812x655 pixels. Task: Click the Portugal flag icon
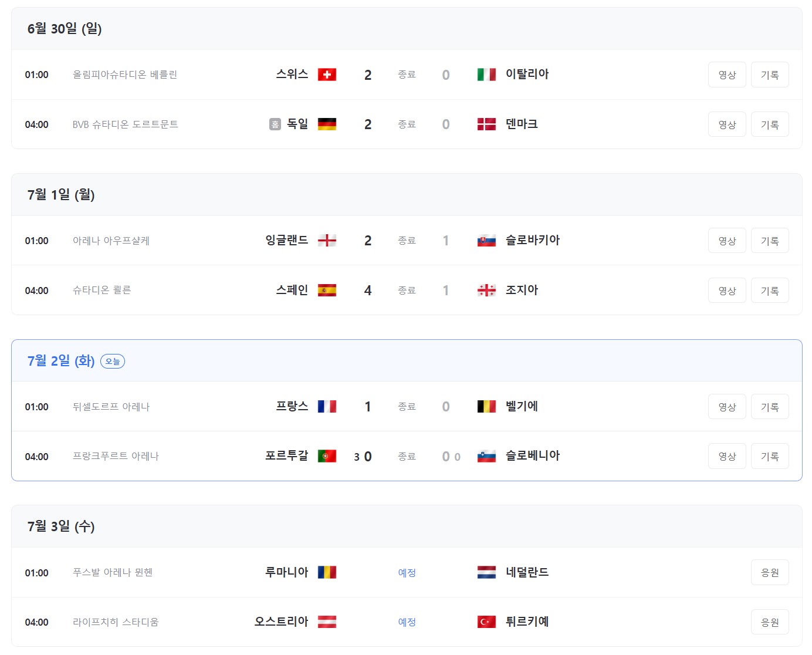pyautogui.click(x=327, y=455)
